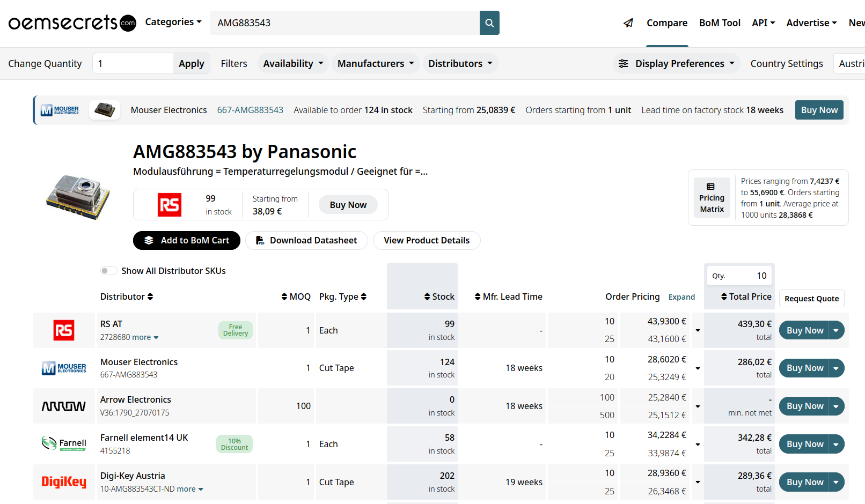
Task: Open the BoM Tool page
Action: click(720, 23)
